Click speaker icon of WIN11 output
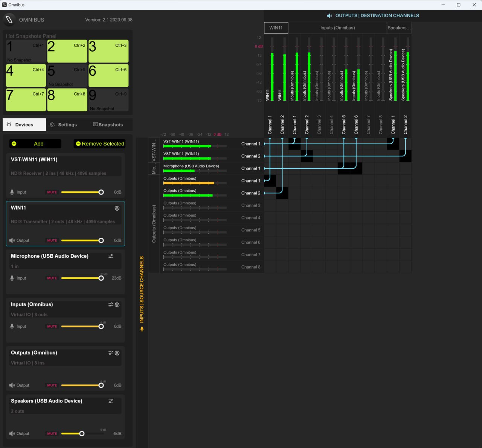This screenshot has width=482, height=448. coord(12,240)
